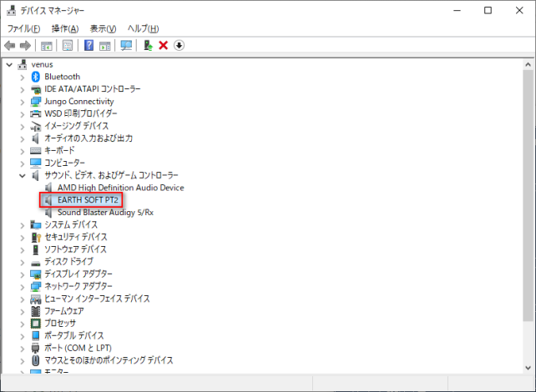This screenshot has height=392, width=536.
Task: Open the Properties toolbar icon
Action: 68,45
